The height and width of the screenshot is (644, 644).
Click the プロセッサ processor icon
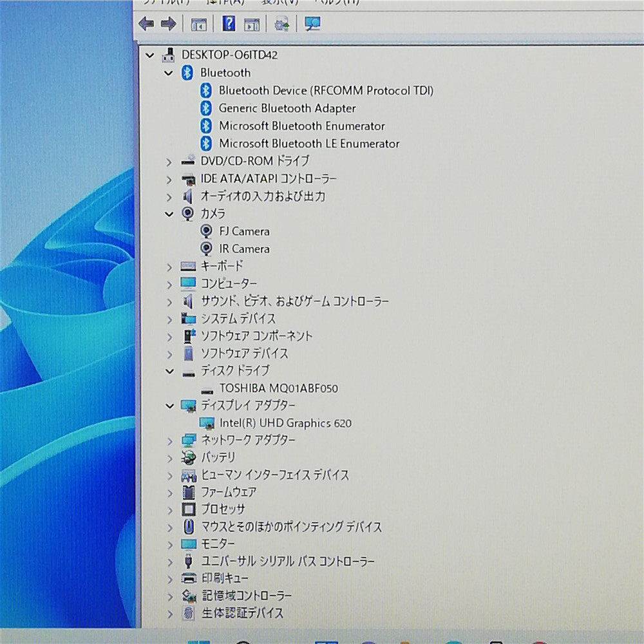pos(189,509)
